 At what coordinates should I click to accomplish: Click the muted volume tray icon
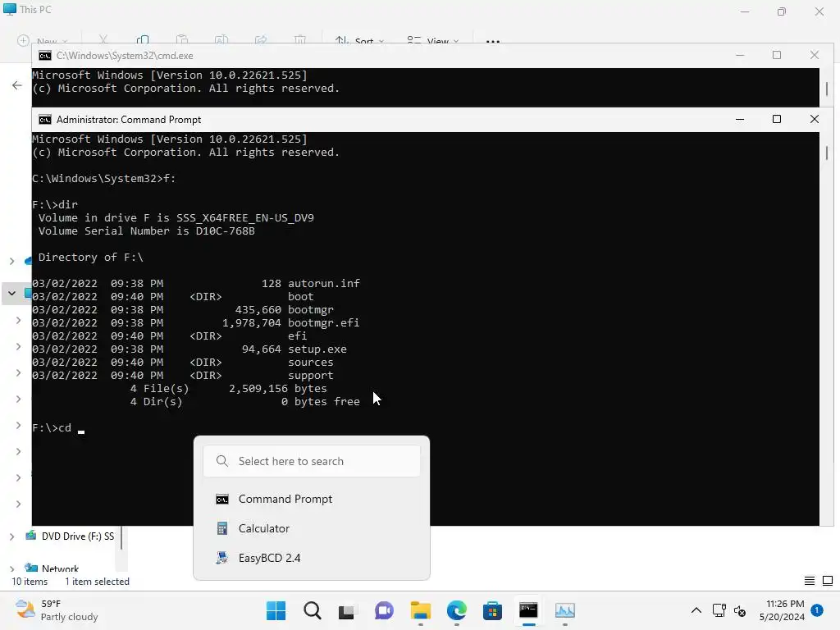(x=740, y=610)
